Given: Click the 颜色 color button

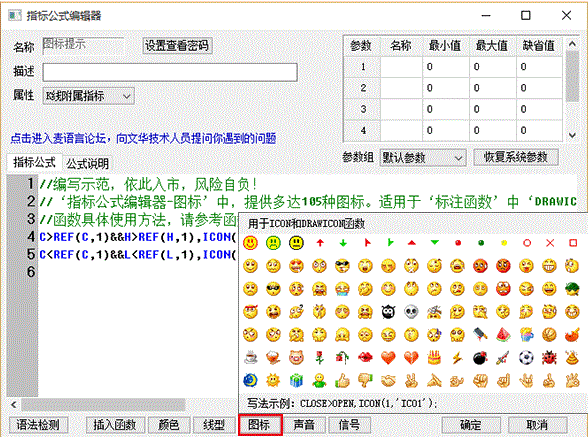Looking at the screenshot, I should pyautogui.click(x=168, y=425).
